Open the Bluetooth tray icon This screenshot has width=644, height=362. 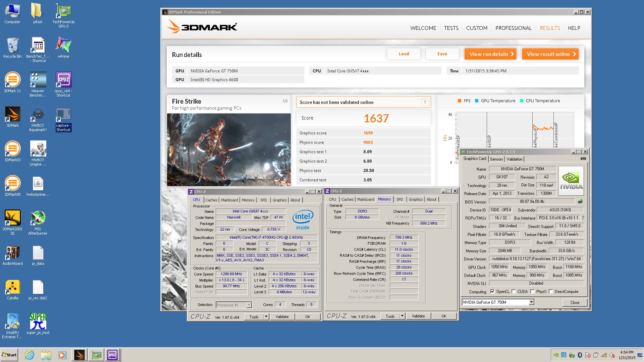[x=580, y=355]
